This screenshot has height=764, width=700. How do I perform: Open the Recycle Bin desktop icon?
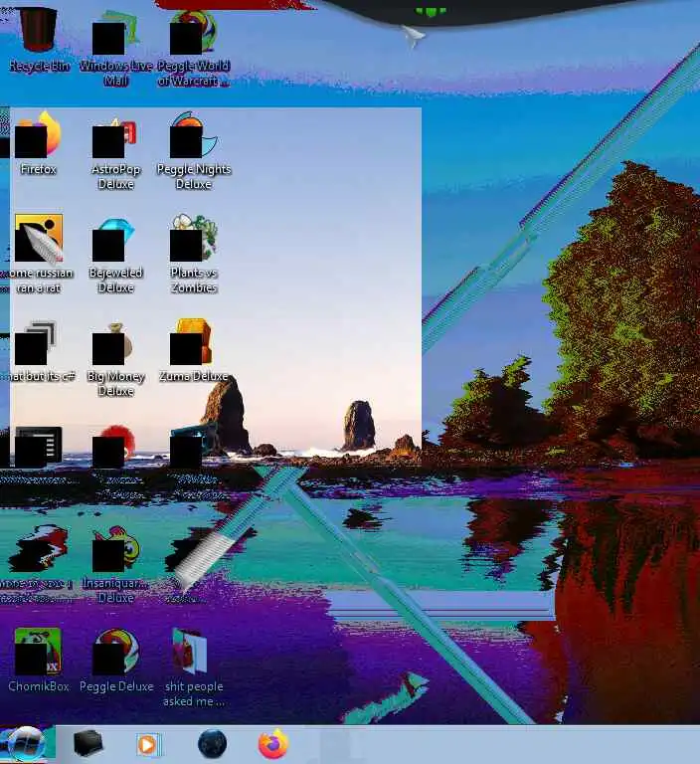pos(39,30)
